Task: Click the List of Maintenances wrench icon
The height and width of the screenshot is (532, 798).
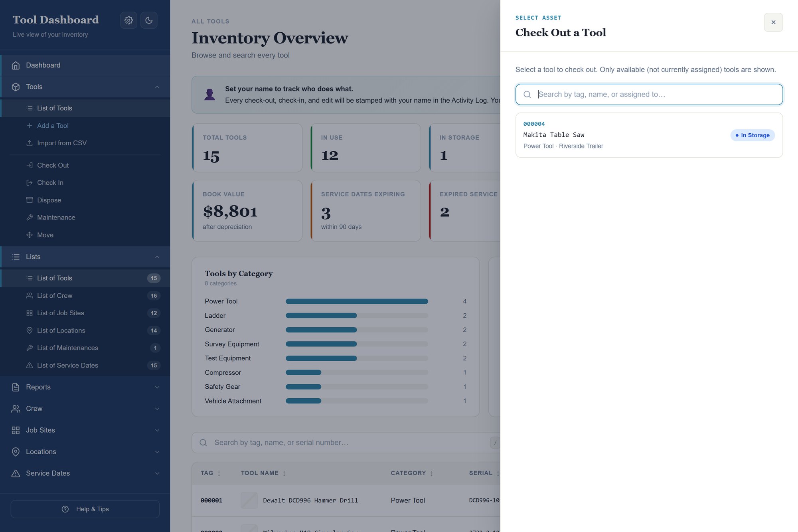Action: (30, 348)
